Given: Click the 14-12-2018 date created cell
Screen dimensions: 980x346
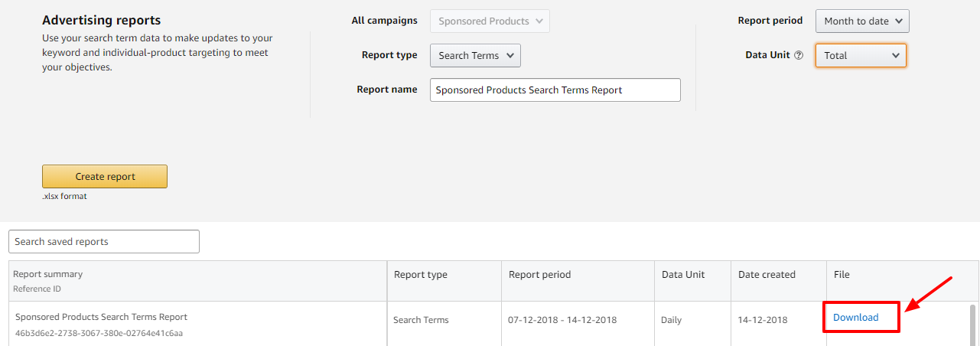Looking at the screenshot, I should [762, 320].
